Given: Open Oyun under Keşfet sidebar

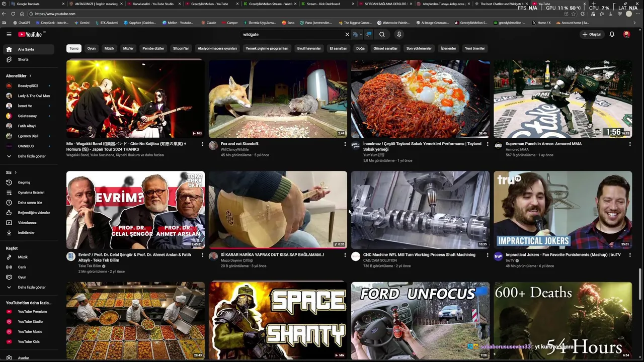Looking at the screenshot, I should tap(29, 277).
